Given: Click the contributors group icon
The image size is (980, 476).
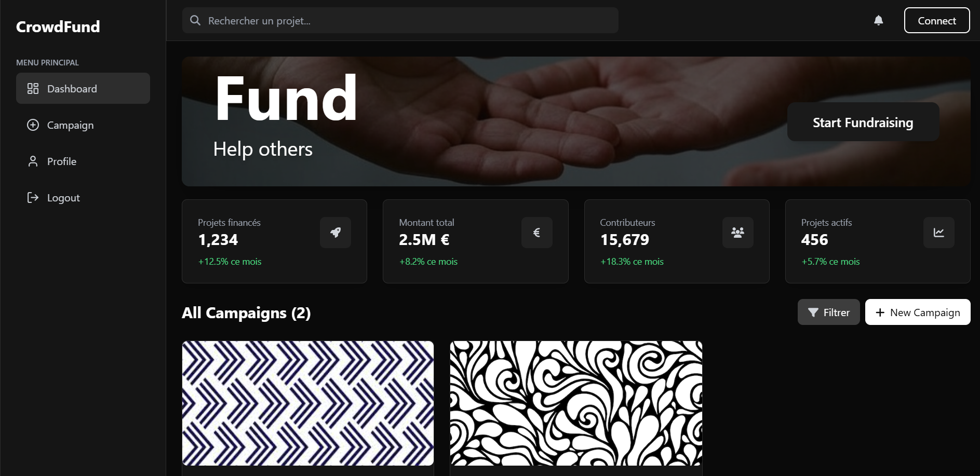Looking at the screenshot, I should point(737,233).
